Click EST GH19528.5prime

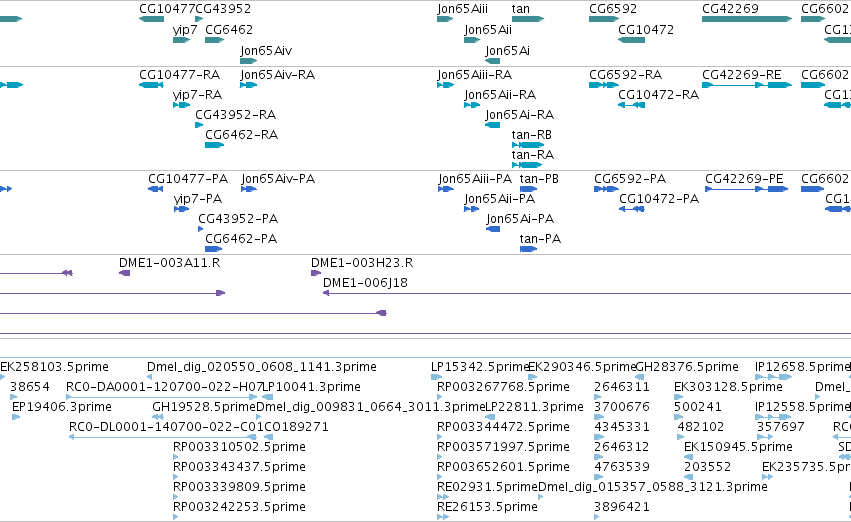pos(204,408)
